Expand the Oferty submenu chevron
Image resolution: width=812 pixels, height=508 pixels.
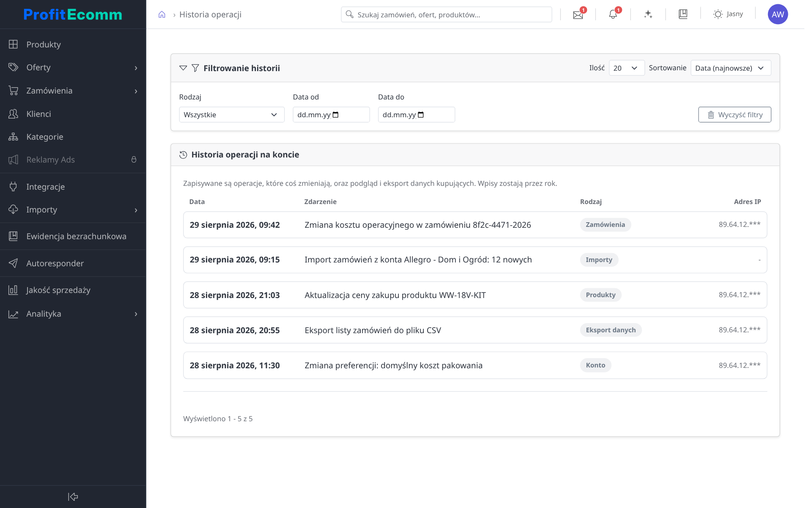136,68
